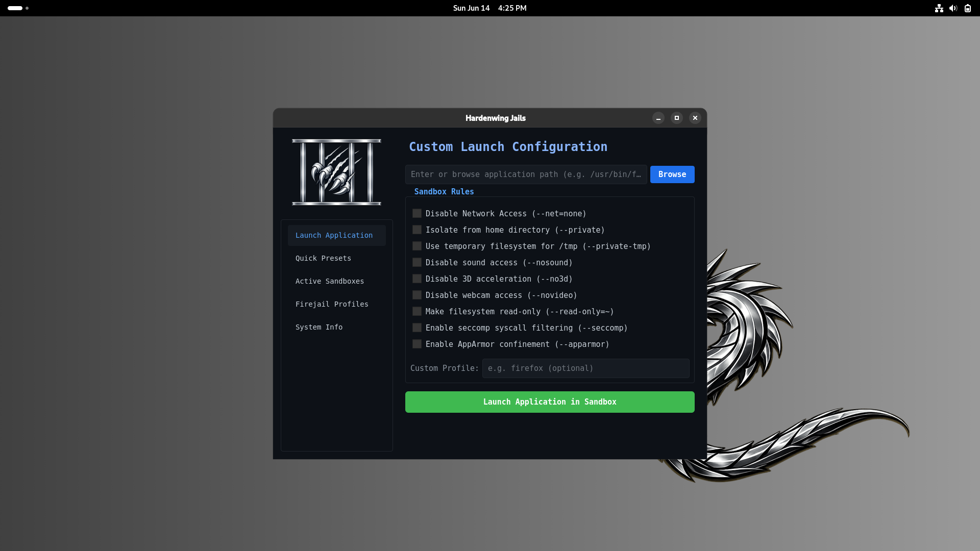This screenshot has height=551, width=980.
Task: Open the network status icon in top bar
Action: pos(939,8)
